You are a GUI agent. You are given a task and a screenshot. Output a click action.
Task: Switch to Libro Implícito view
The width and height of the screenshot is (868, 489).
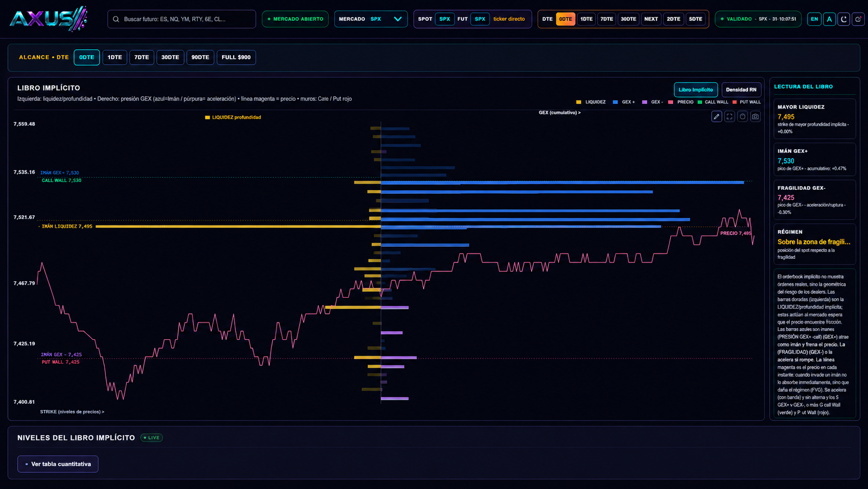[x=696, y=89]
